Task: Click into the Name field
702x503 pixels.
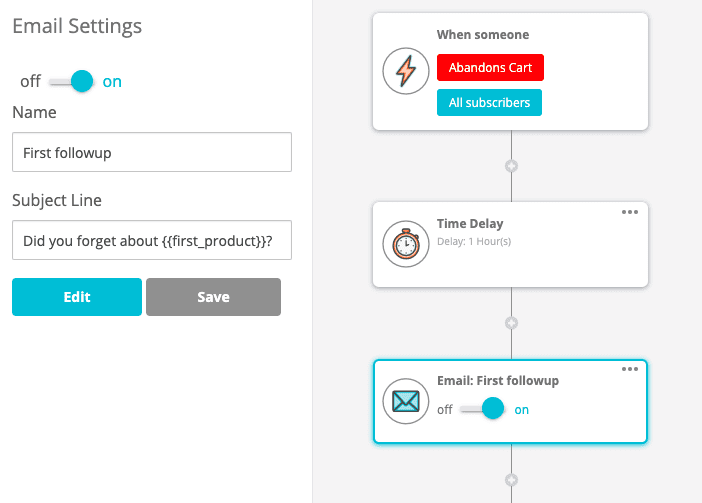Action: tap(152, 153)
